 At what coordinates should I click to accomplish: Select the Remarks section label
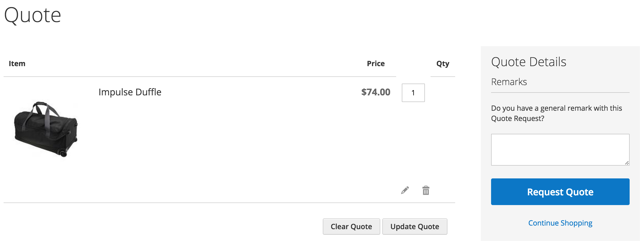point(509,82)
